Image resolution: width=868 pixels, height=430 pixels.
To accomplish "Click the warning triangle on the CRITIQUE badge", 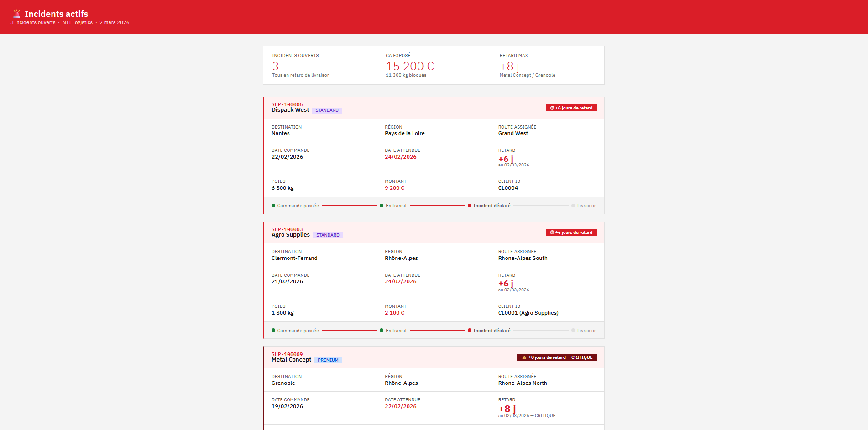I will point(523,357).
